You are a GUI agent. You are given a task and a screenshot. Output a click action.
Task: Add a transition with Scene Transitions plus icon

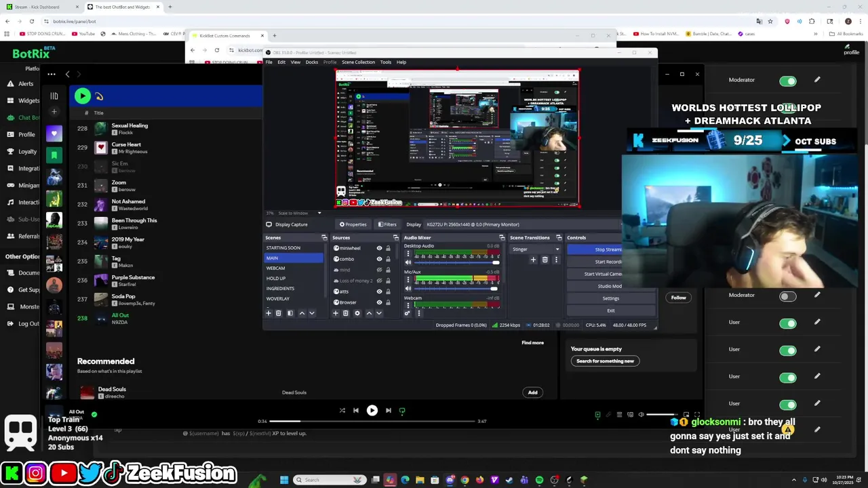tap(533, 260)
